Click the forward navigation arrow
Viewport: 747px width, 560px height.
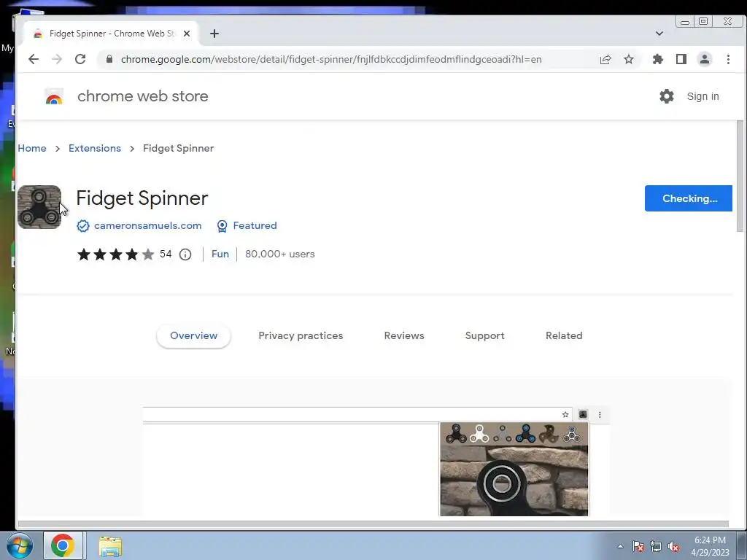coord(57,59)
